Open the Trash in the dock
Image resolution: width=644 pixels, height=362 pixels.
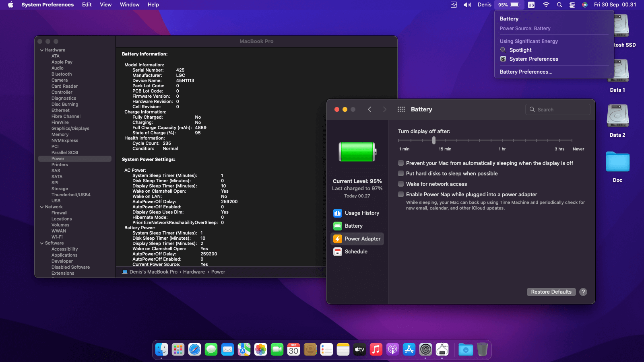coord(482,350)
